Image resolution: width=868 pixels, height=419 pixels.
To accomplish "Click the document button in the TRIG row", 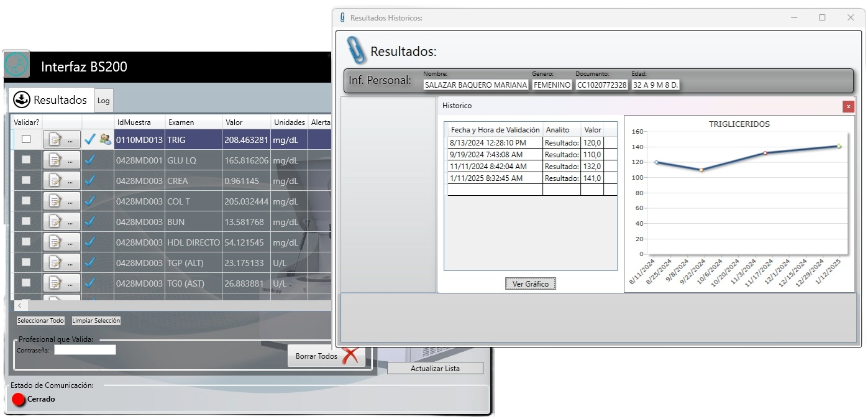I will click(62, 140).
